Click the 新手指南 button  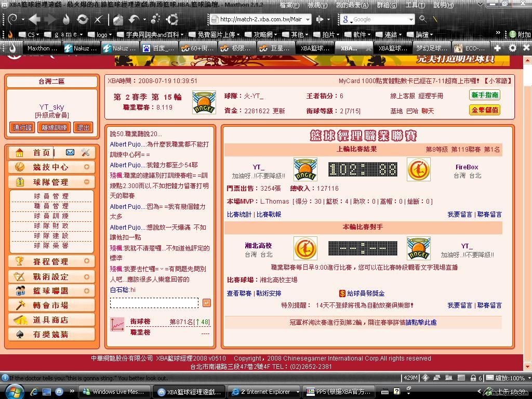click(x=484, y=95)
